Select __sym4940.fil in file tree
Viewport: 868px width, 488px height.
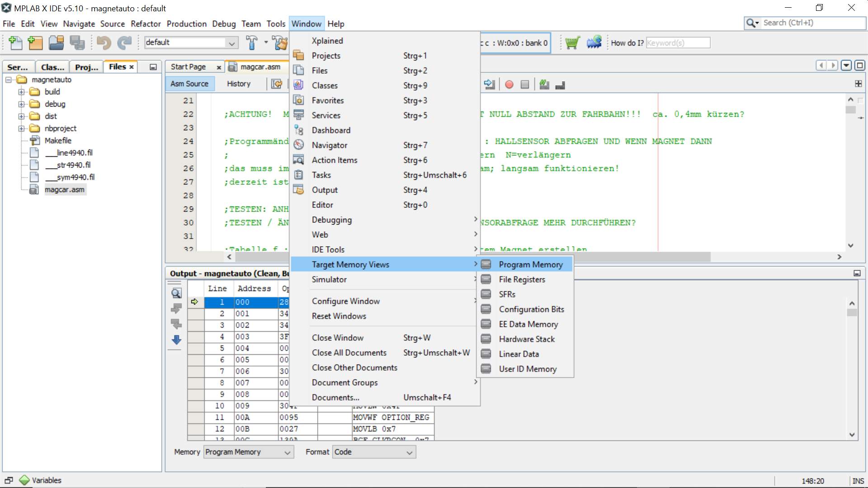point(70,177)
